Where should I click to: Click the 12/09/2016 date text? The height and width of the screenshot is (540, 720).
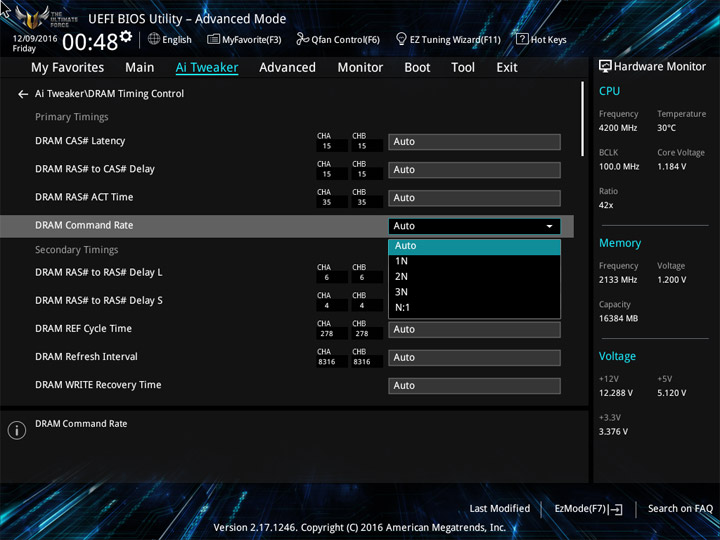point(35,39)
